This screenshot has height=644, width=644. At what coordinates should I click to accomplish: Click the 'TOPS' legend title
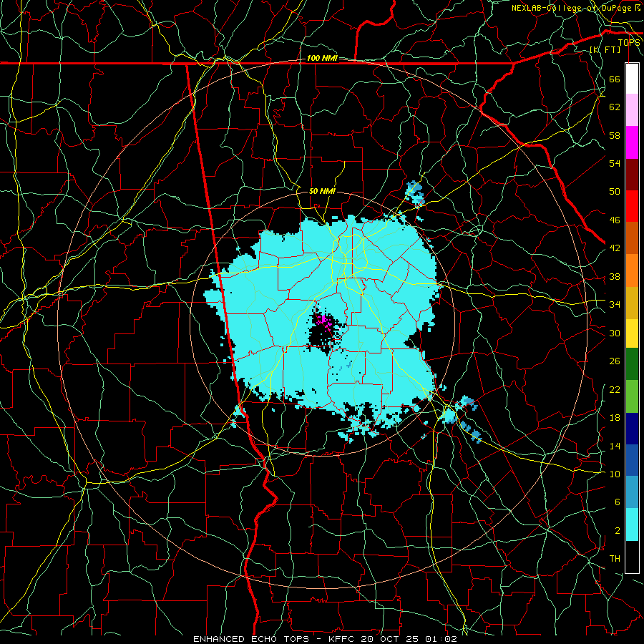[x=629, y=43]
